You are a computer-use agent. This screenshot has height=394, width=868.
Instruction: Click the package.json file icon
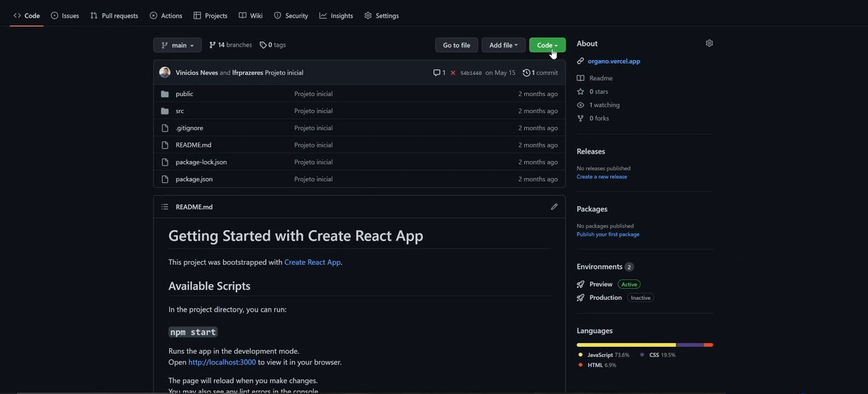point(164,179)
